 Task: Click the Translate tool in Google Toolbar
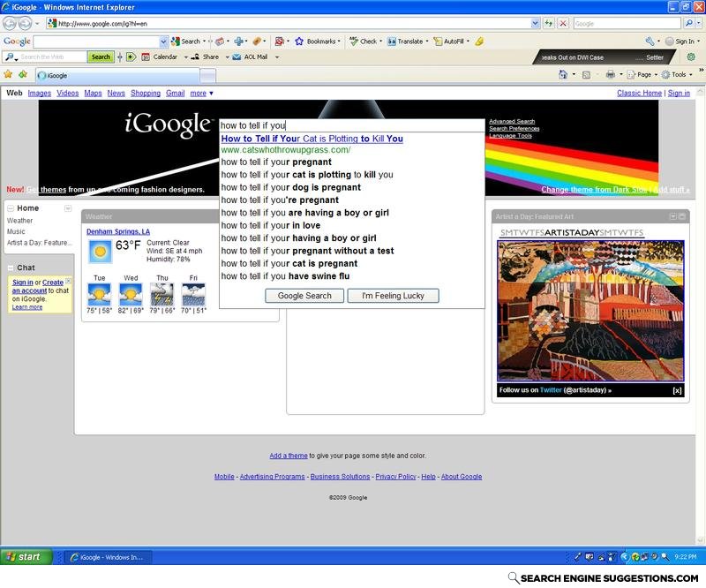coord(405,41)
